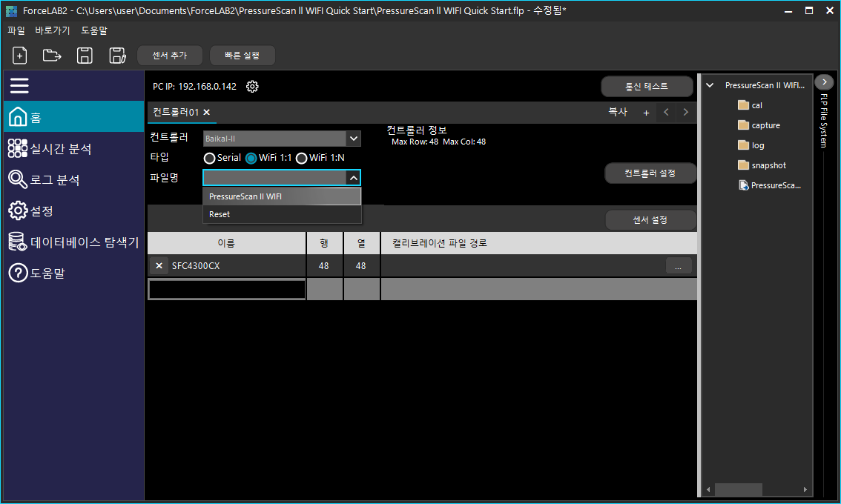Click the 센서 추가 button

click(x=170, y=56)
